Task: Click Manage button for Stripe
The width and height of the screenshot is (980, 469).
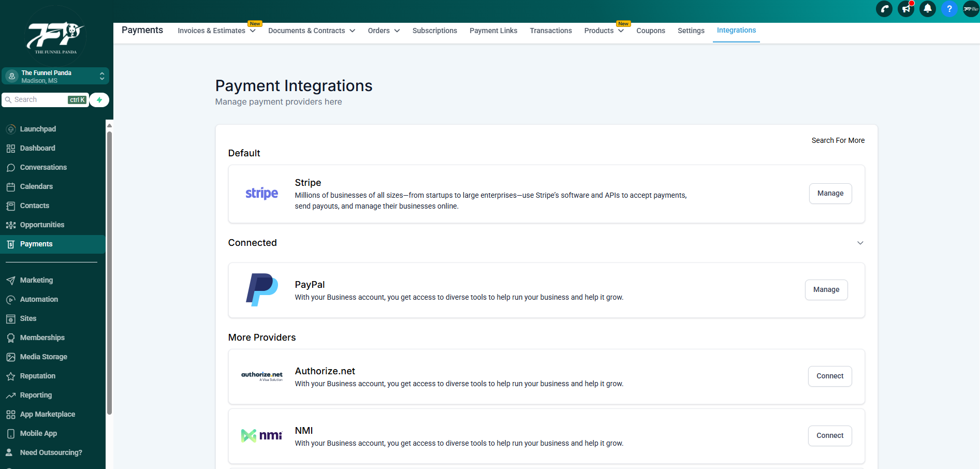Action: [830, 194]
